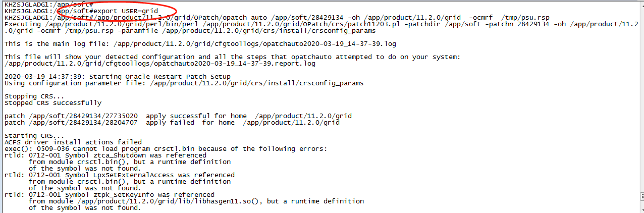Click the 'apply failed' patch 28204707 line
Screen dimensions: 644x213
pos(172,122)
